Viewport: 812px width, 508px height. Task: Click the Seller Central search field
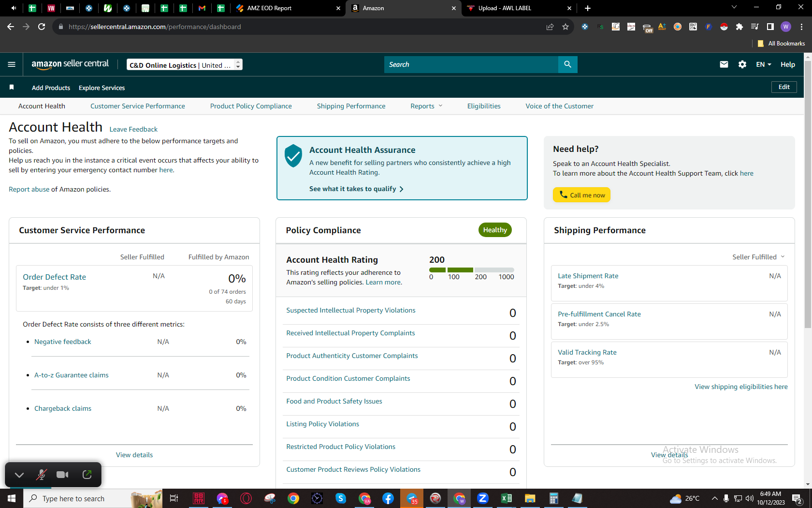tap(471, 64)
